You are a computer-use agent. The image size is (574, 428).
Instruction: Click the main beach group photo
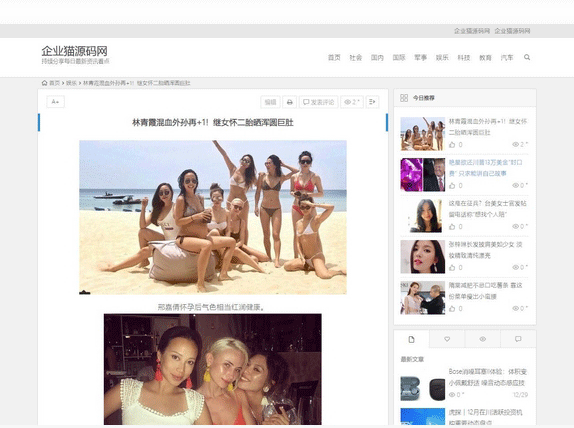coord(213,217)
